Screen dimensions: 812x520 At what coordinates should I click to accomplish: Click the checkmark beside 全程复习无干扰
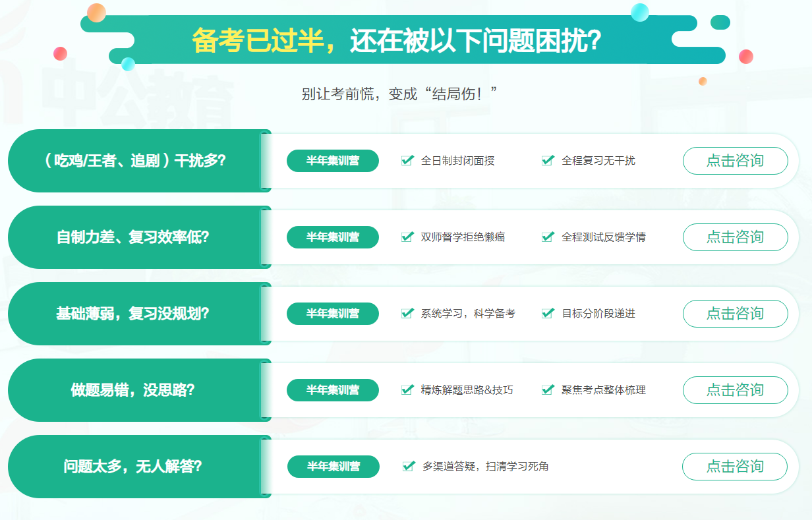pos(545,160)
